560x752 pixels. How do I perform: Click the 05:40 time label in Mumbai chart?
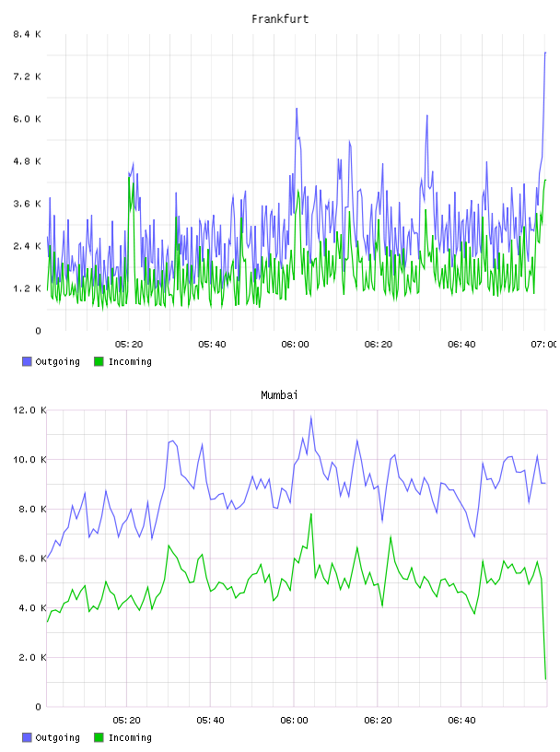210,721
